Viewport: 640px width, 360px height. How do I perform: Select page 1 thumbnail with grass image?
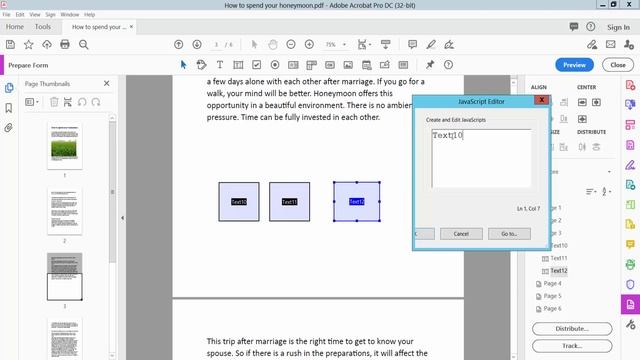coord(64,146)
